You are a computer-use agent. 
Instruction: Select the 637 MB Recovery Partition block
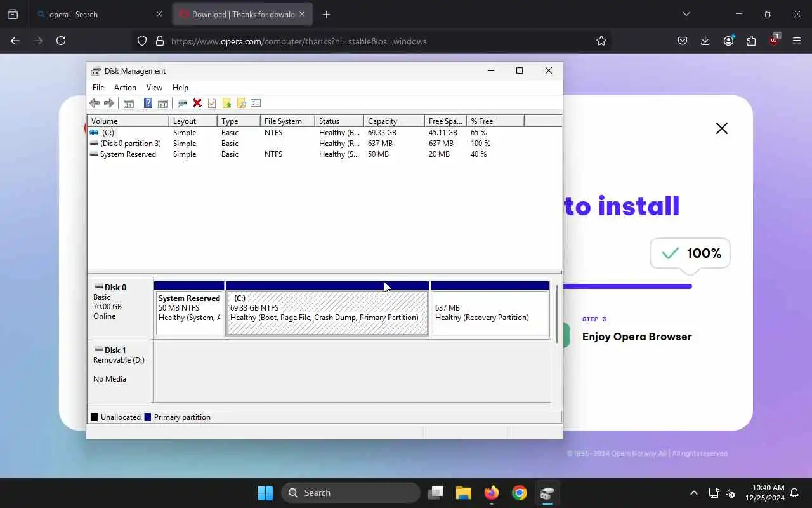[490, 309]
